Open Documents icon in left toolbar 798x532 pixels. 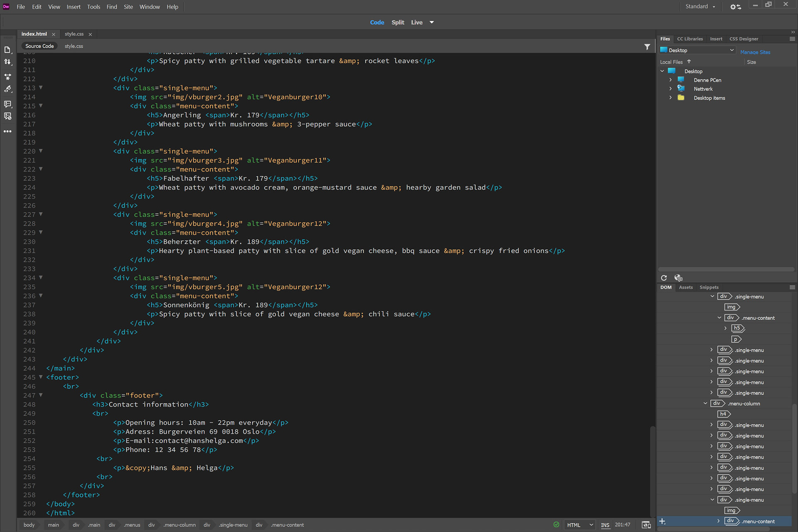coord(7,50)
